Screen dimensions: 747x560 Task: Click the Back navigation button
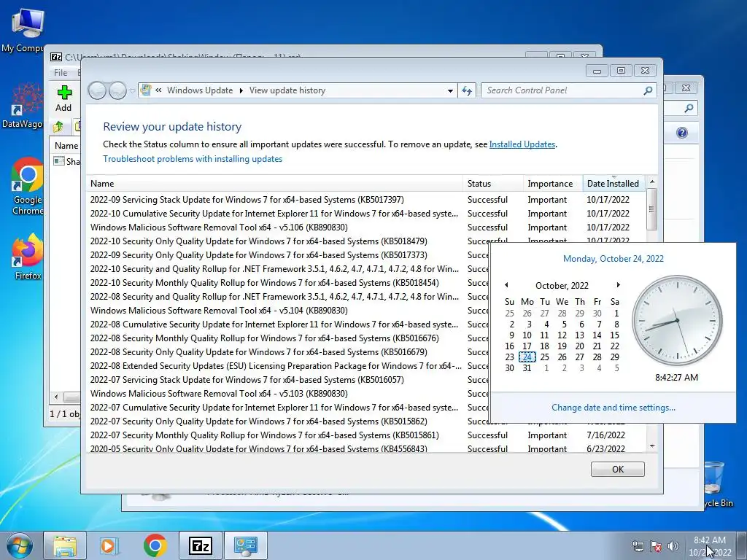click(97, 90)
